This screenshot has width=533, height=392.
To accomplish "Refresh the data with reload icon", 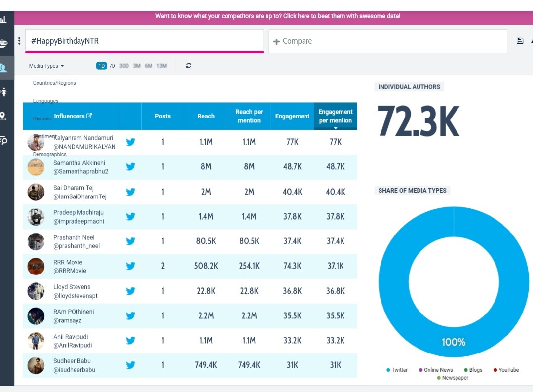I will [x=189, y=66].
